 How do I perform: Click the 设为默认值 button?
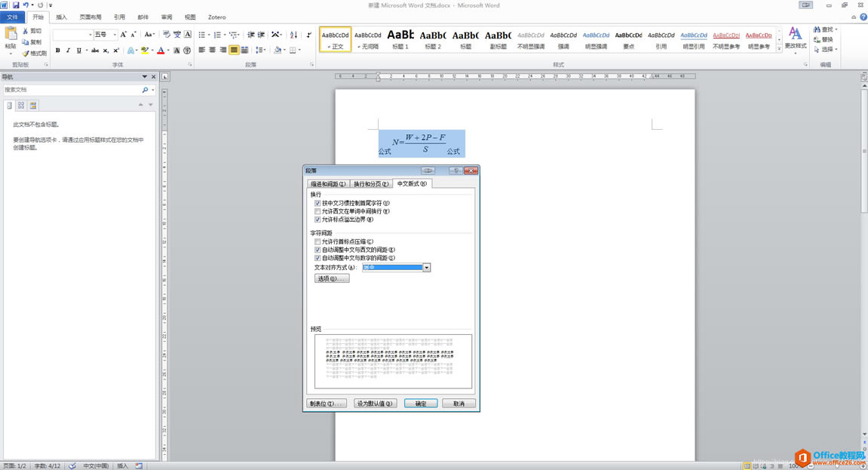(x=375, y=404)
